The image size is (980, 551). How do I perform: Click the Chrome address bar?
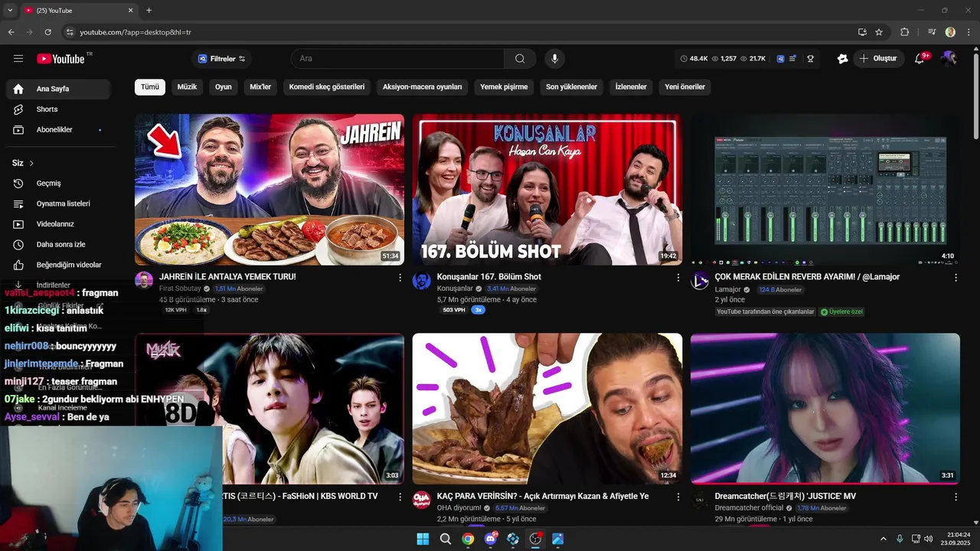click(x=459, y=32)
